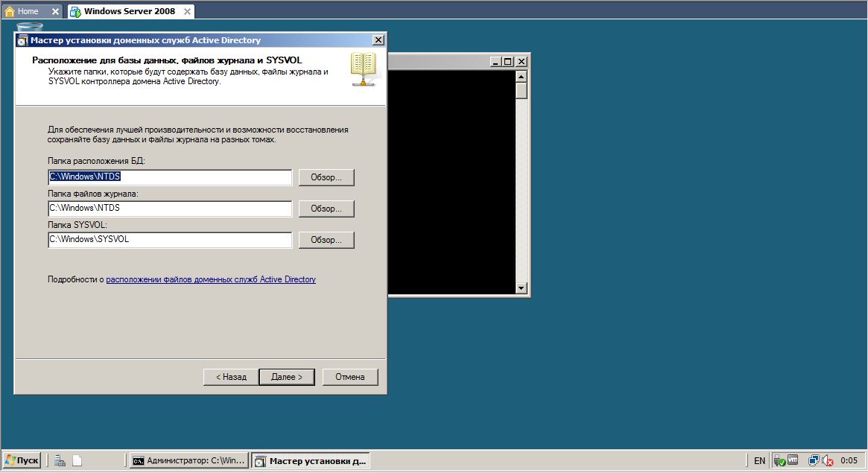Click the command prompt scrollbar thumb
Image resolution: width=868 pixels, height=473 pixels.
pyautogui.click(x=521, y=91)
